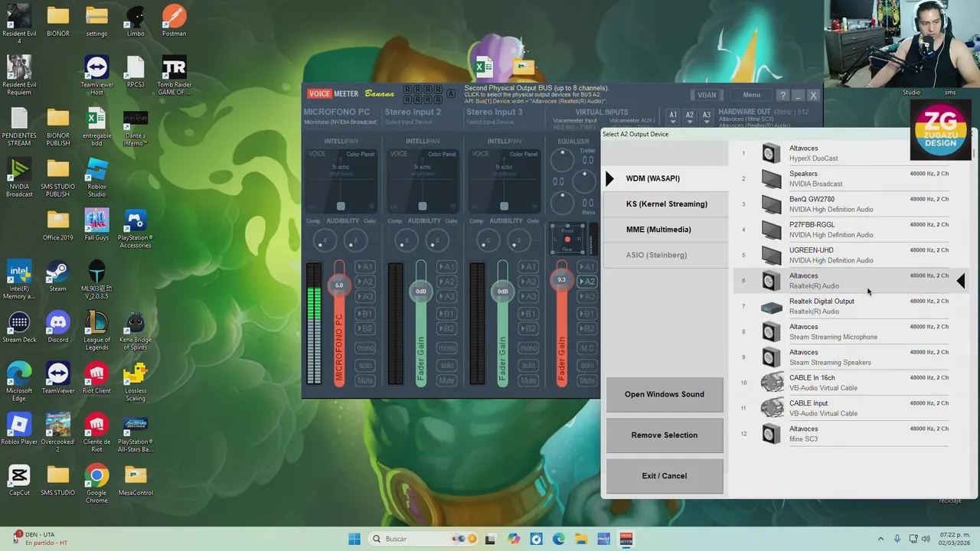Open NVIDIA Broadcast desktop icon

19,178
